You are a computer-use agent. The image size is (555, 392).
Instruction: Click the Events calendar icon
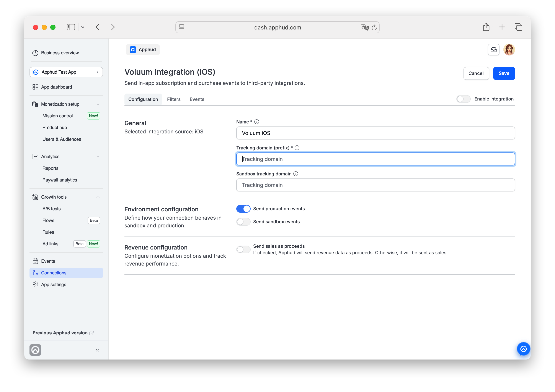tap(35, 261)
